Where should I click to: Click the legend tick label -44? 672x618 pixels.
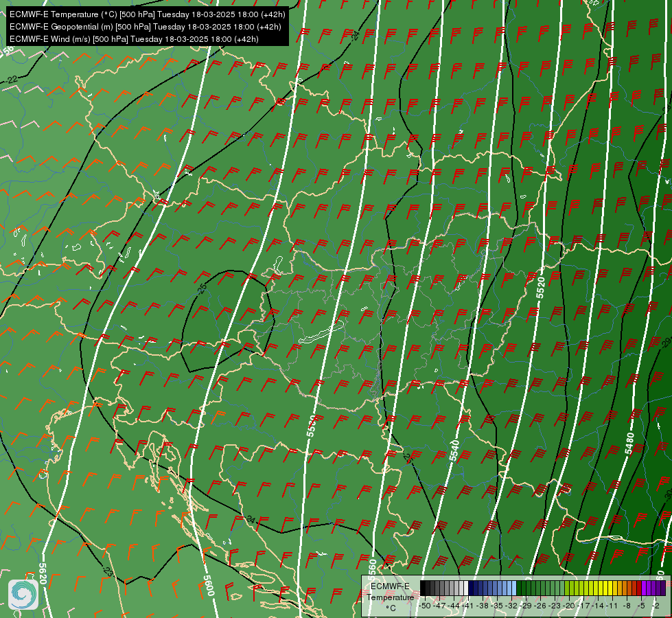454,606
